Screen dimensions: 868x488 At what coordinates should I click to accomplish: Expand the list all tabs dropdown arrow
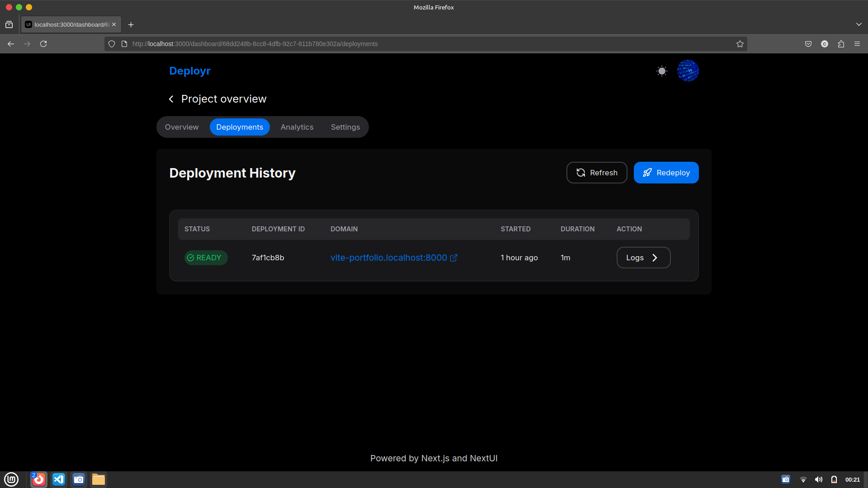(859, 24)
